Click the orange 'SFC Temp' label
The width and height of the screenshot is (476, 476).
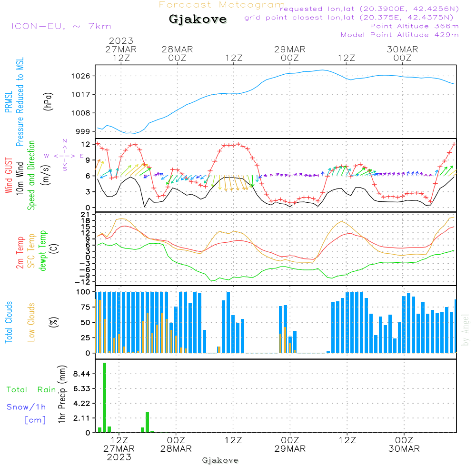31,251
